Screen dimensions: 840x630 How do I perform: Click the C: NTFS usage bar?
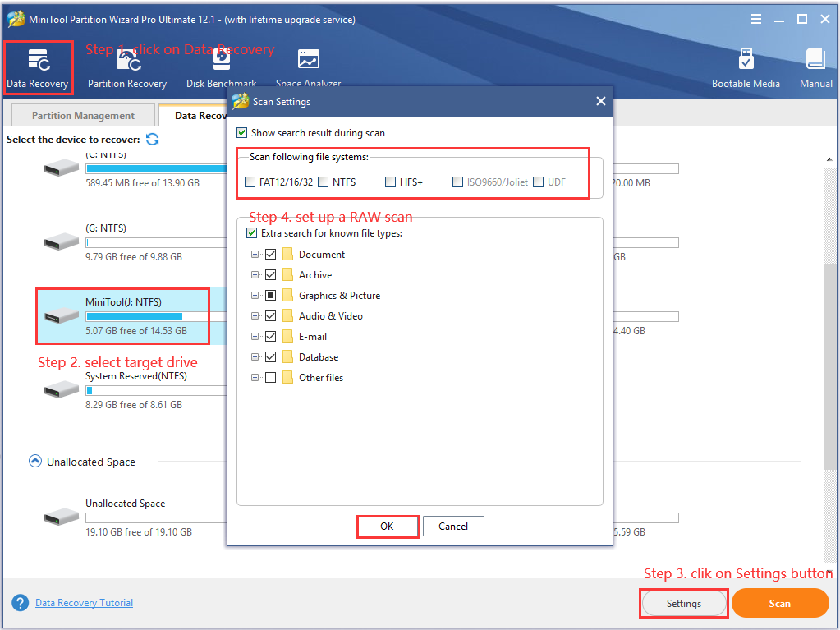(155, 168)
